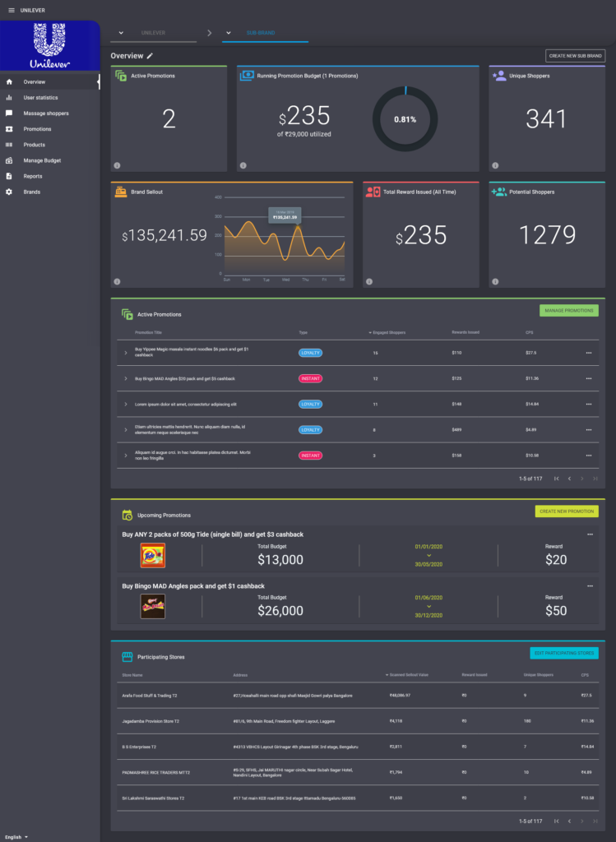Expand the $11.36 CPS promotion row
The width and height of the screenshot is (616, 842).
pyautogui.click(x=126, y=378)
